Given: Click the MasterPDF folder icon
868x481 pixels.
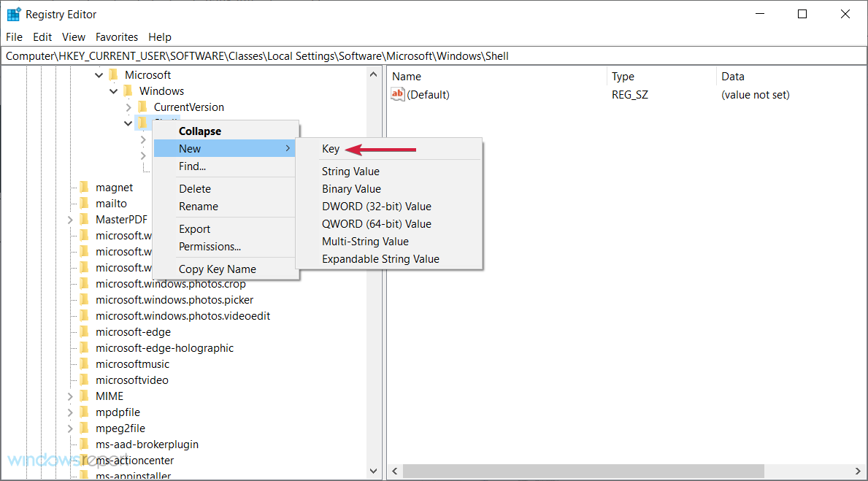Looking at the screenshot, I should point(85,219).
